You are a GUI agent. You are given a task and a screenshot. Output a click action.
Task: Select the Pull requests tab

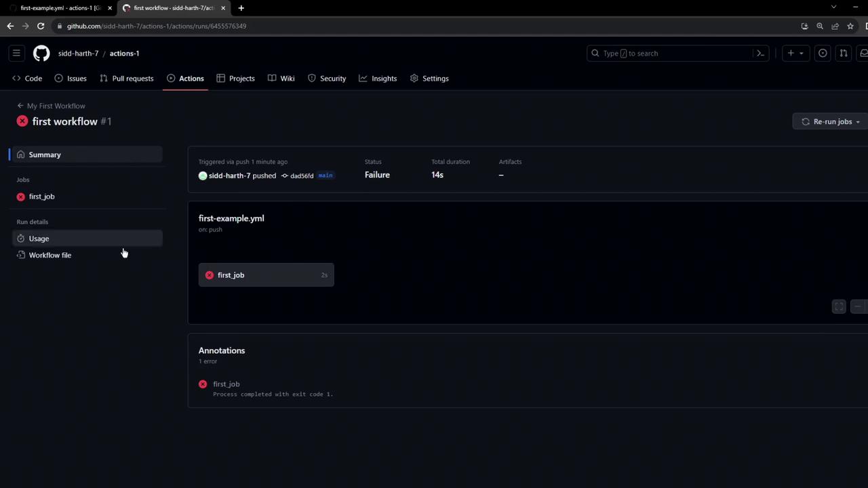click(x=127, y=78)
